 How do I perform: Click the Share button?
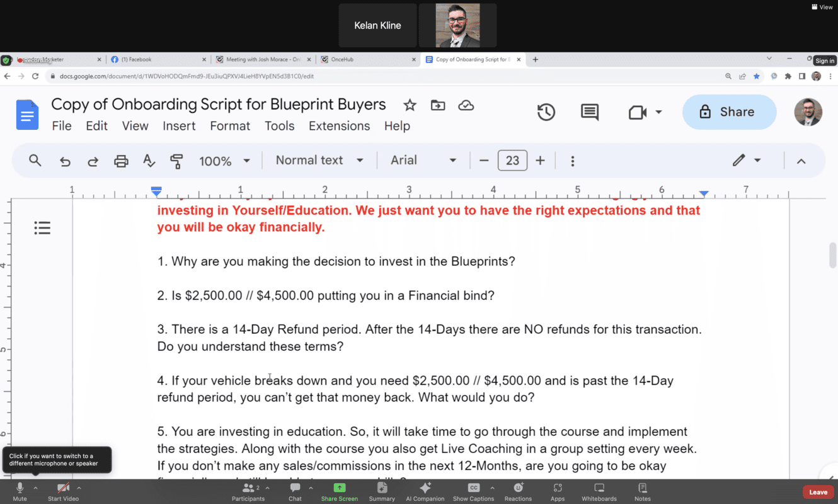pyautogui.click(x=729, y=112)
